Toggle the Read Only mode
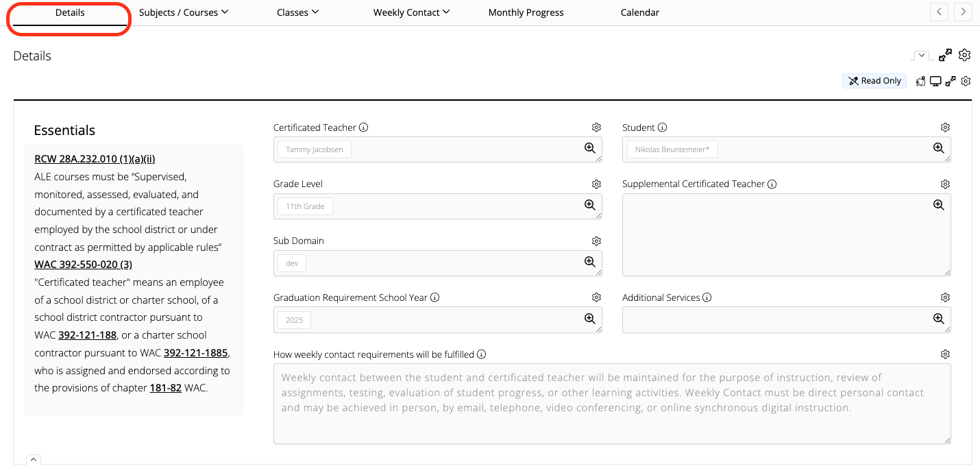Screen dimensions: 980x475 pyautogui.click(x=874, y=80)
